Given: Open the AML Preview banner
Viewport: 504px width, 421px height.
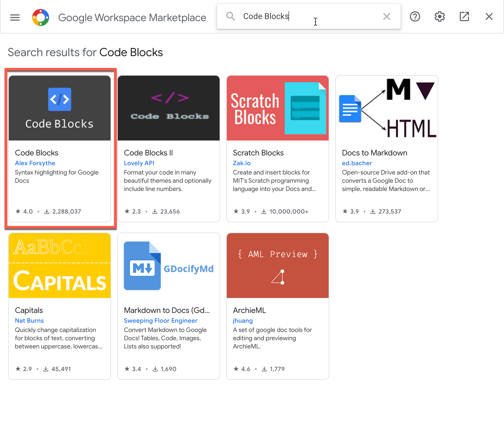Looking at the screenshot, I should [278, 266].
